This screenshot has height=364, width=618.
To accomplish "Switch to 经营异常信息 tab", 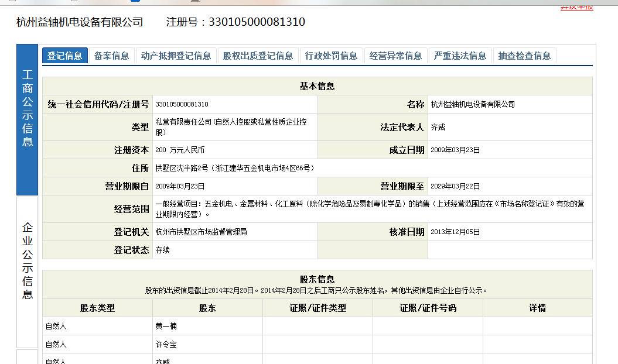I will [395, 56].
